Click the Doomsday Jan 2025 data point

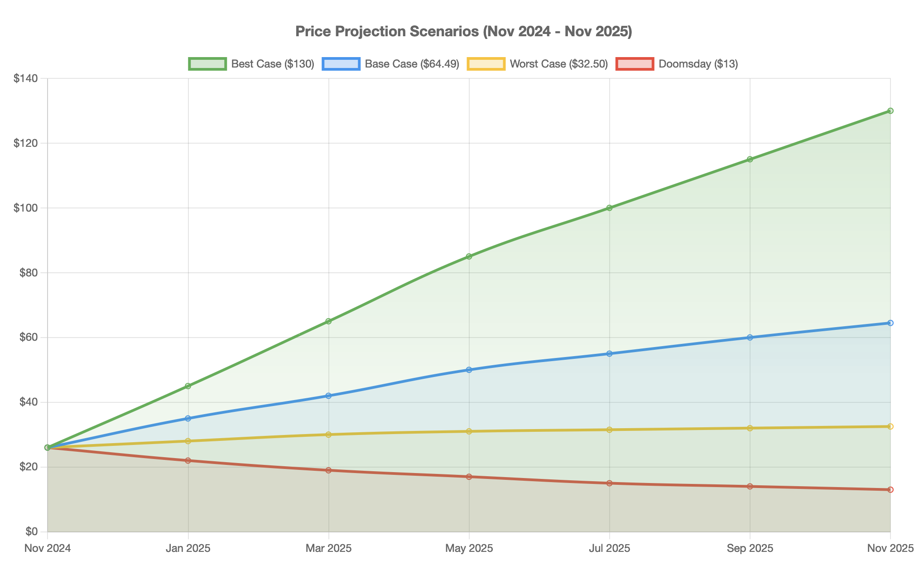[x=188, y=460]
